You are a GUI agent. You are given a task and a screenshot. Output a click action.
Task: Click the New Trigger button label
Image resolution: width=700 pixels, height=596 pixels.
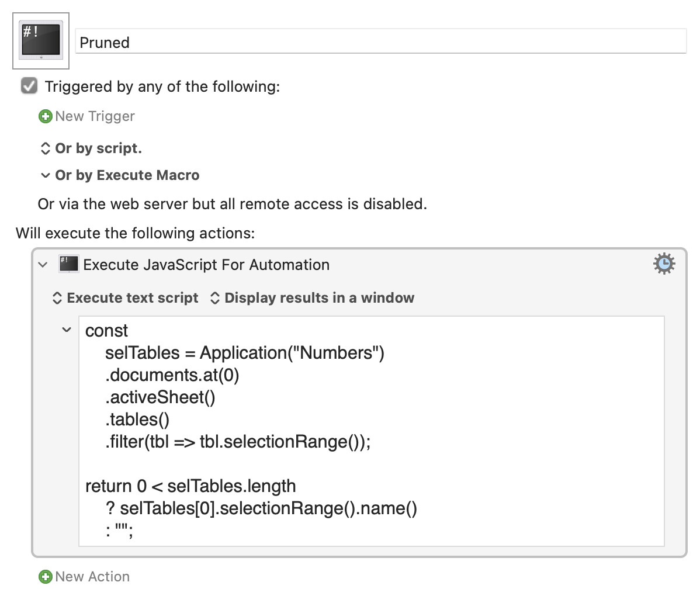tap(95, 116)
